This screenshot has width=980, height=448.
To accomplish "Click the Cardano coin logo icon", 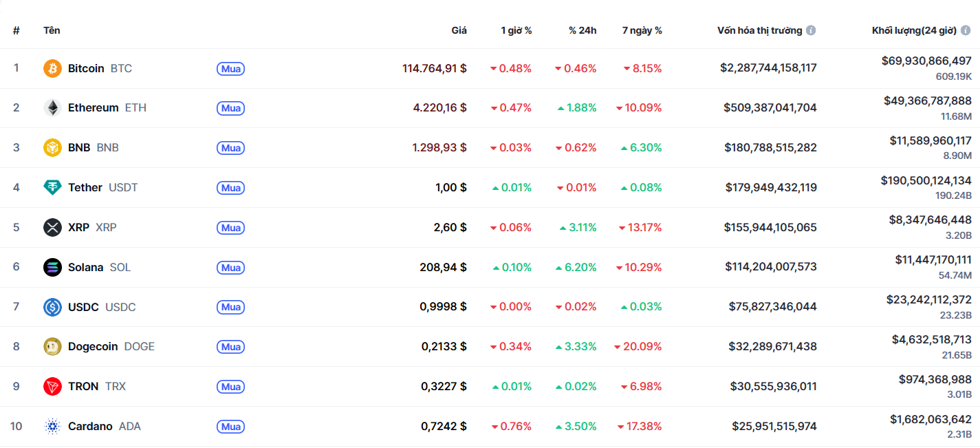I will pos(52,427).
